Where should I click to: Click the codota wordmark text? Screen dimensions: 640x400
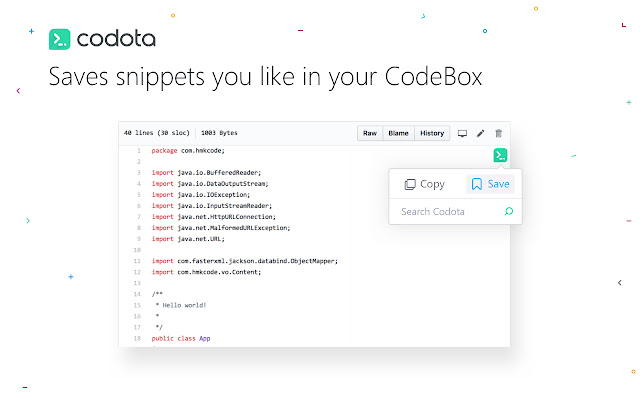coord(116,39)
